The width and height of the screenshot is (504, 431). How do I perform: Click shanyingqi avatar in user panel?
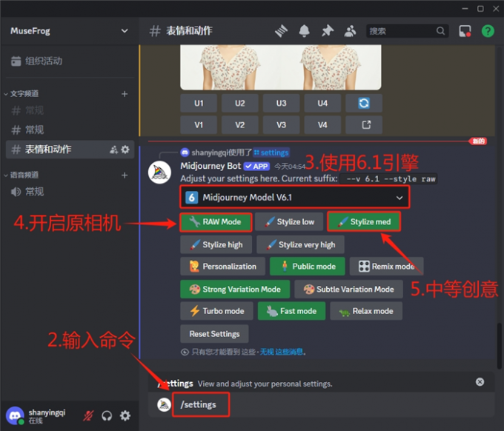coord(15,415)
